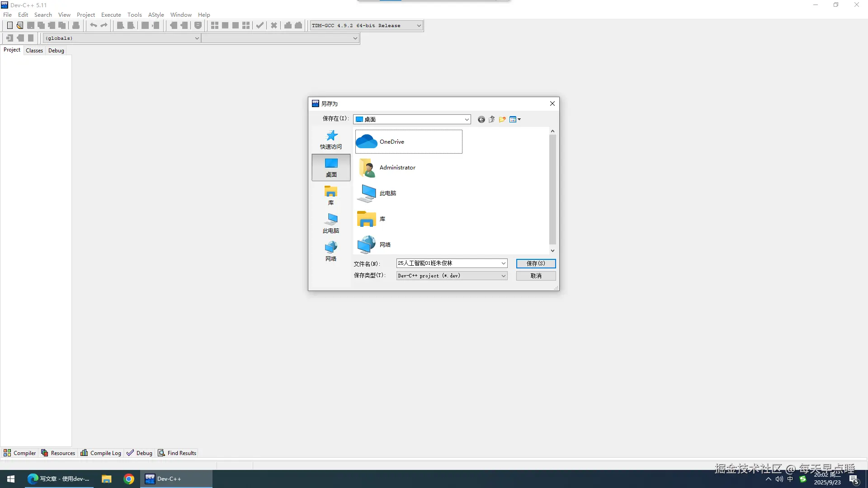Screen dimensions: 868x488
Task: Click the file list vertical scrollbar
Action: pos(552,190)
